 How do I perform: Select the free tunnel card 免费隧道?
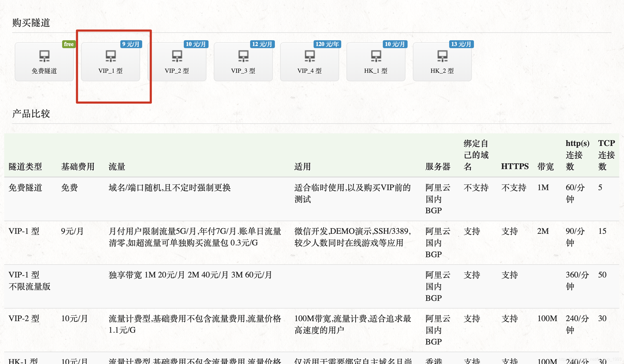(44, 62)
